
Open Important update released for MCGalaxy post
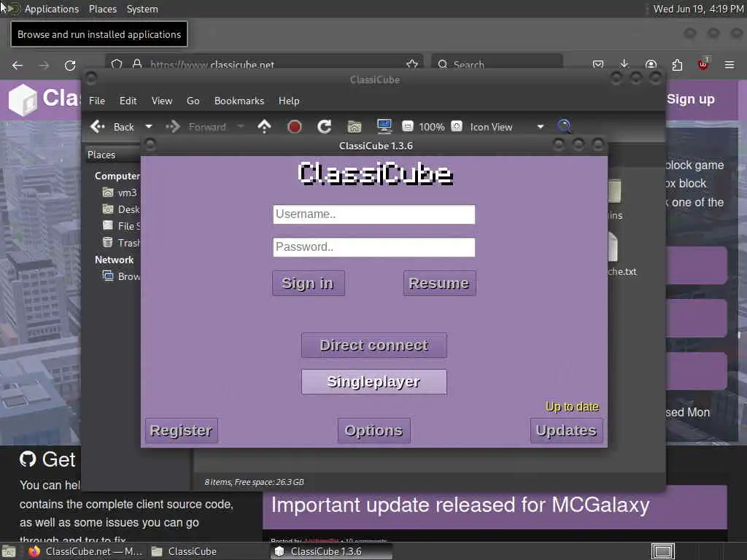[460, 505]
